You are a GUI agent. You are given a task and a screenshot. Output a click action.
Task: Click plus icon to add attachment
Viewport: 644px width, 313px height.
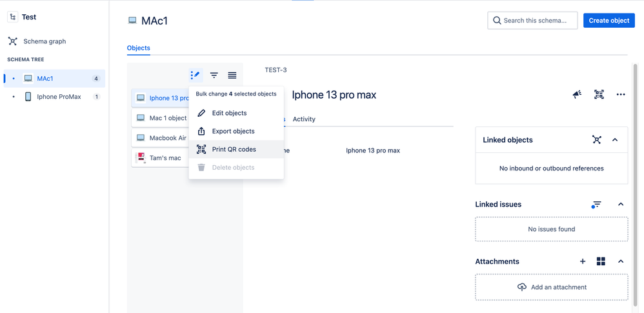tap(583, 261)
